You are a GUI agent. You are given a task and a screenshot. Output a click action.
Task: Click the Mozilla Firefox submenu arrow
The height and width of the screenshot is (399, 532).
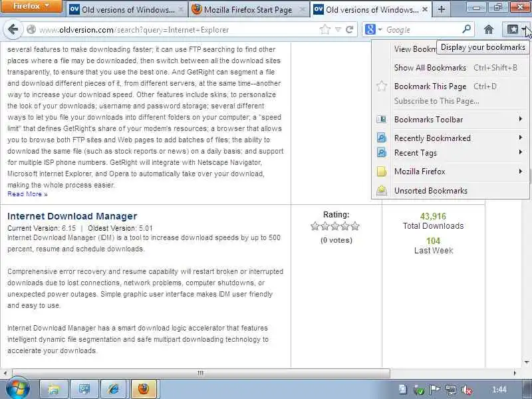[521, 171]
